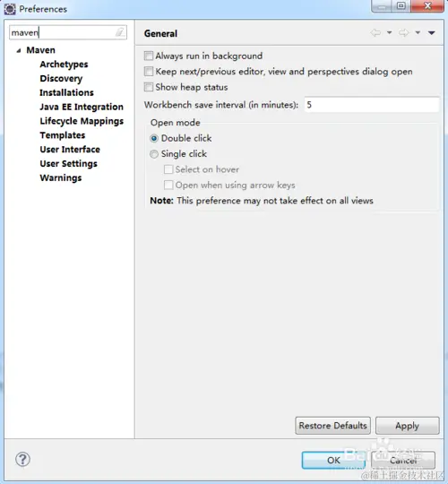Viewport: 448px width, 484px height.
Task: Enable Always run in background
Action: click(x=149, y=56)
